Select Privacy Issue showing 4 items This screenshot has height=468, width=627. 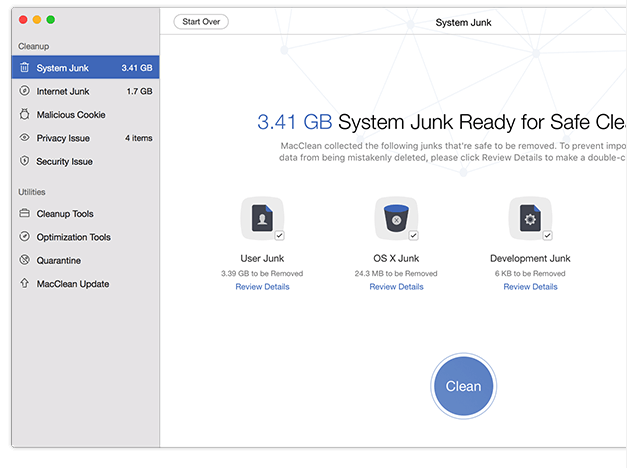(85, 138)
